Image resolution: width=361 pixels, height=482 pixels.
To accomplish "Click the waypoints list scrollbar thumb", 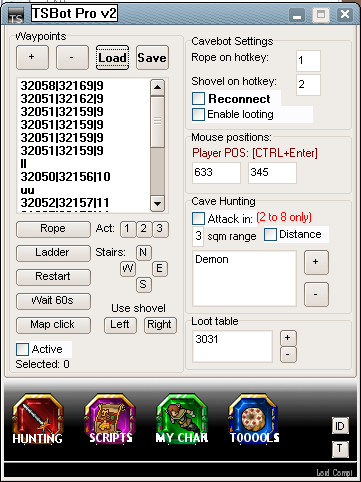I will [157, 122].
